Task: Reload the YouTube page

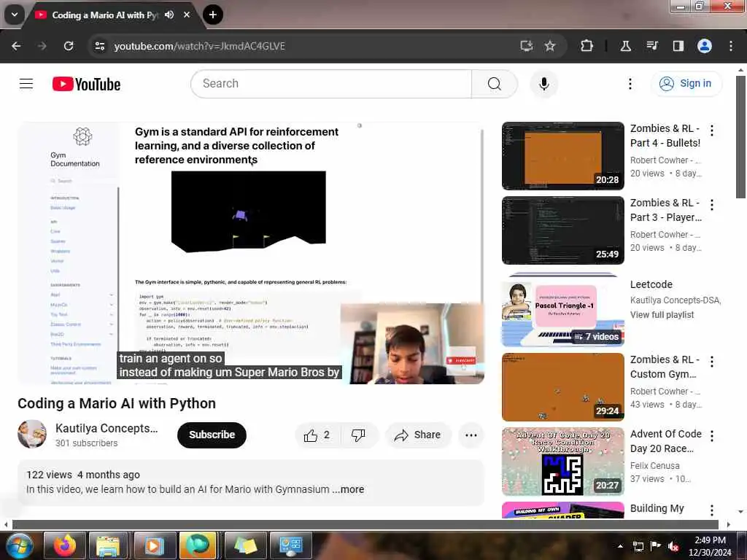Action: click(69, 46)
